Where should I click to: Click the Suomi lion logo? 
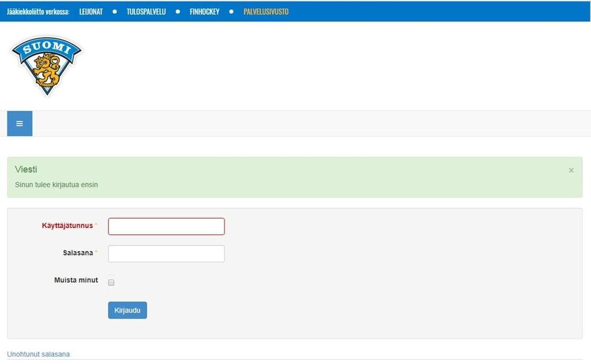click(47, 66)
